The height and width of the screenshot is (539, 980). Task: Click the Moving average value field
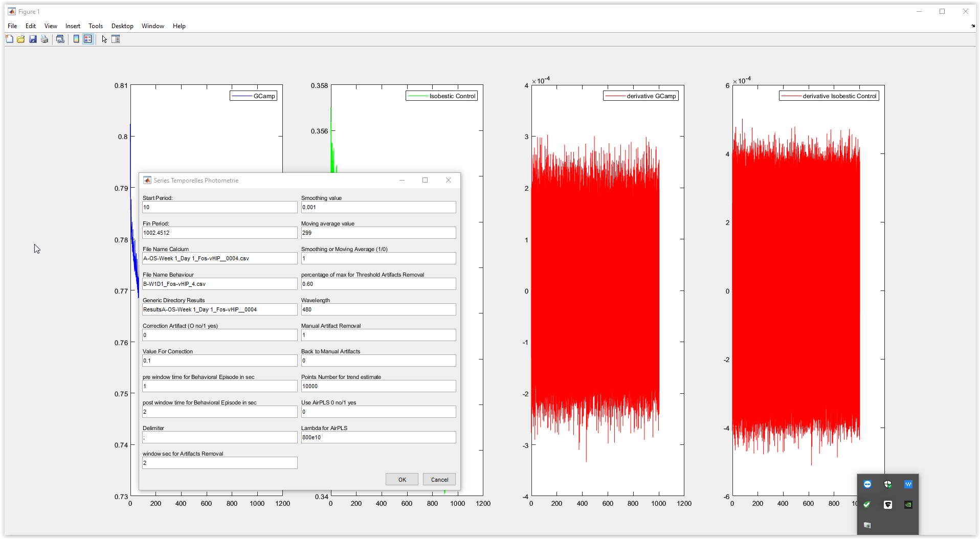coord(378,233)
